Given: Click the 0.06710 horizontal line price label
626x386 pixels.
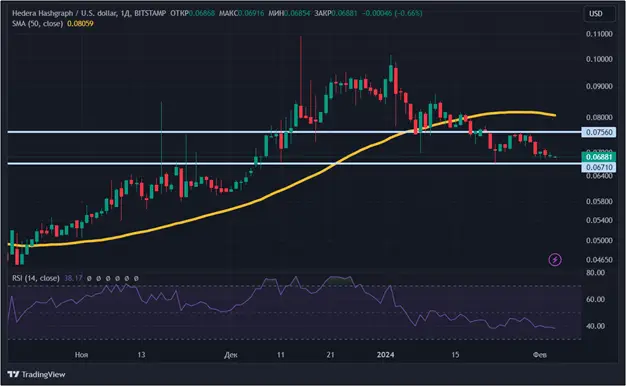Looking at the screenshot, I should click(598, 168).
